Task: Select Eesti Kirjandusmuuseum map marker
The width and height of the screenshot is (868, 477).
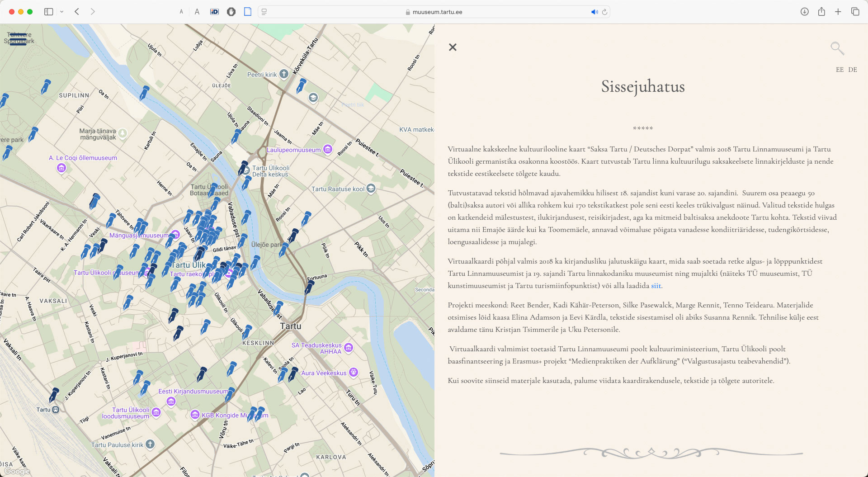Action: tap(171, 401)
